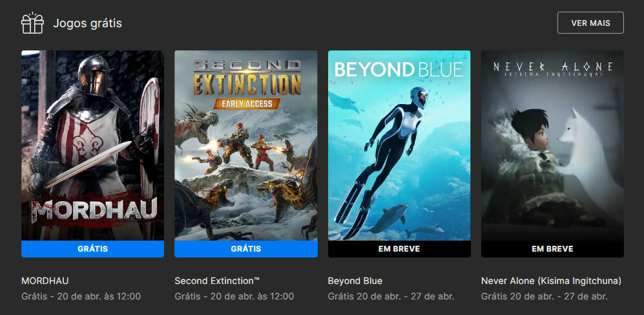The height and width of the screenshot is (315, 644).
Task: Select the MORDHAU title text link
Action: tap(45, 281)
